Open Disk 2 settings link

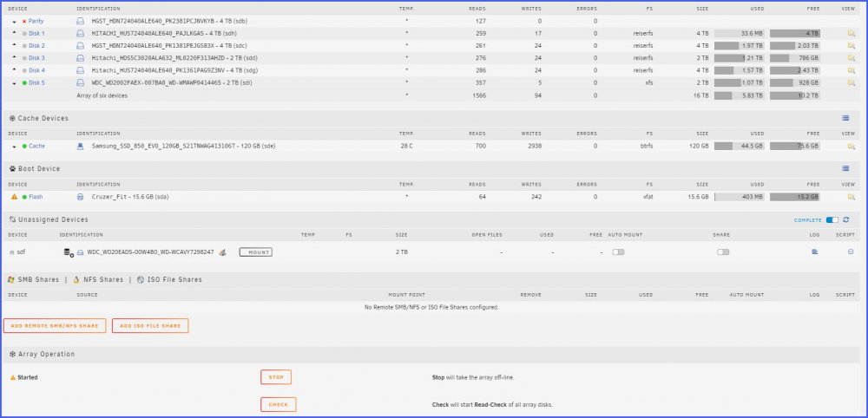pyautogui.click(x=37, y=45)
